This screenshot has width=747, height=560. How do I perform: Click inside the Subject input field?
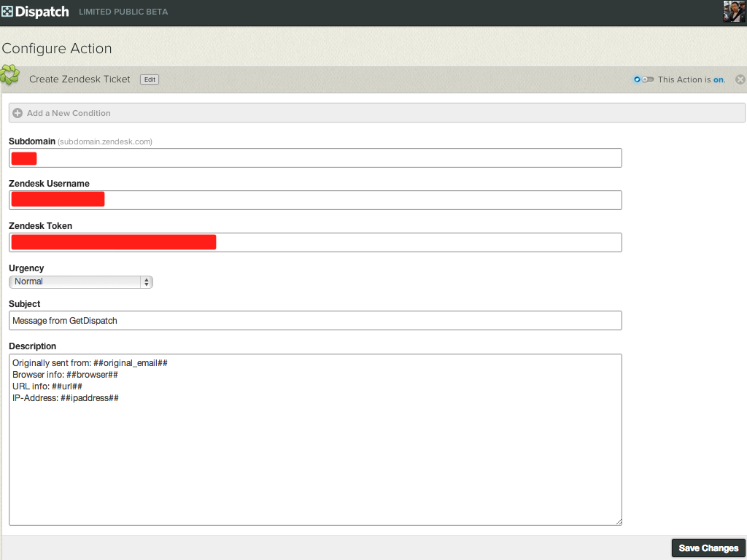click(x=314, y=320)
